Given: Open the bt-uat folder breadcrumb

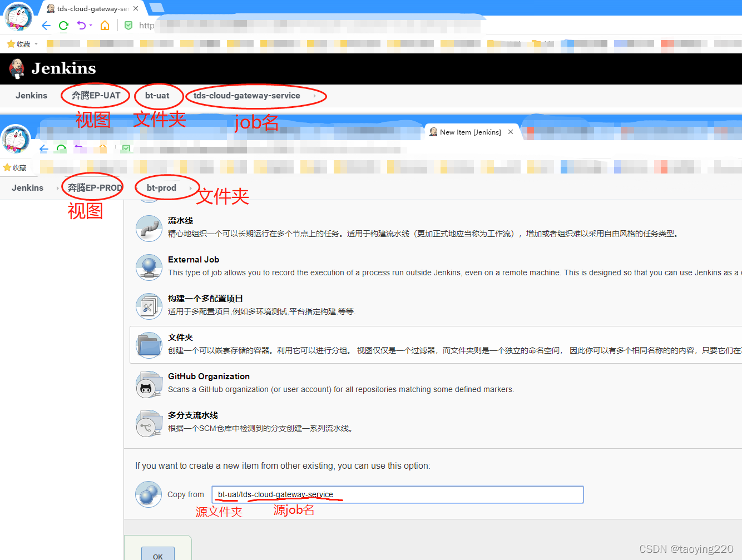Looking at the screenshot, I should 157,96.
